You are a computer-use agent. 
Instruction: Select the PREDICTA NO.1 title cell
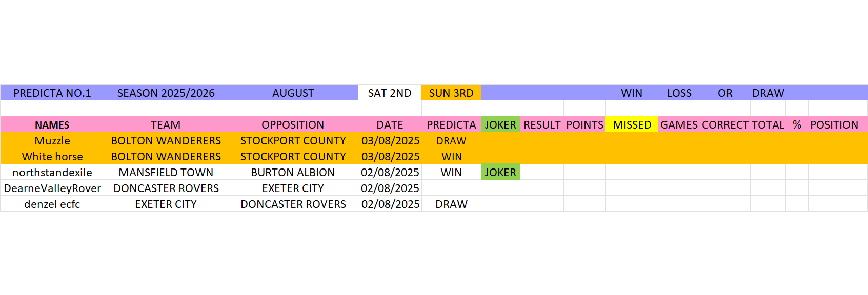click(52, 93)
